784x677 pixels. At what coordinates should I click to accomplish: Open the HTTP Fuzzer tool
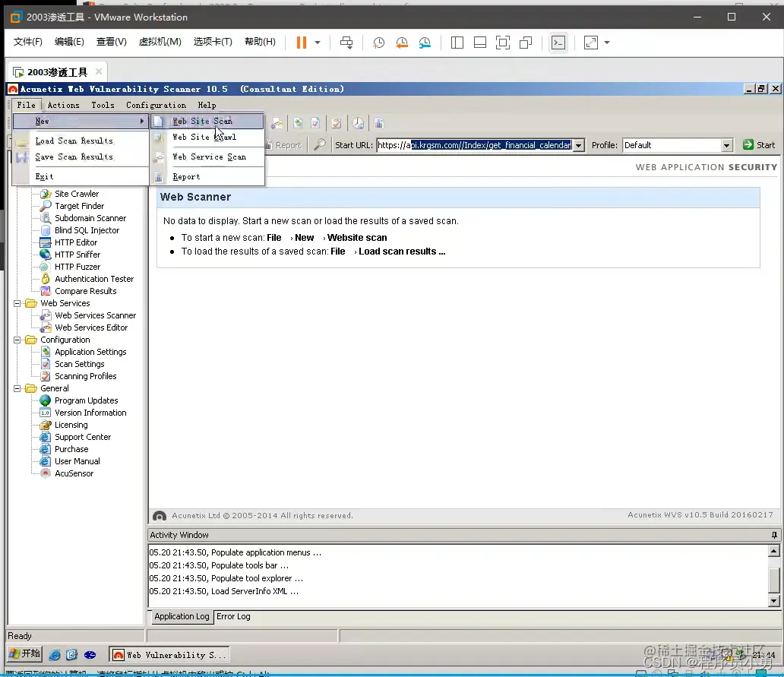(x=77, y=267)
